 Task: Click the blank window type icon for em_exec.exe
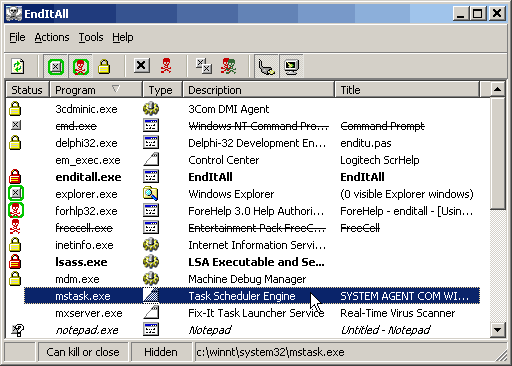151,160
